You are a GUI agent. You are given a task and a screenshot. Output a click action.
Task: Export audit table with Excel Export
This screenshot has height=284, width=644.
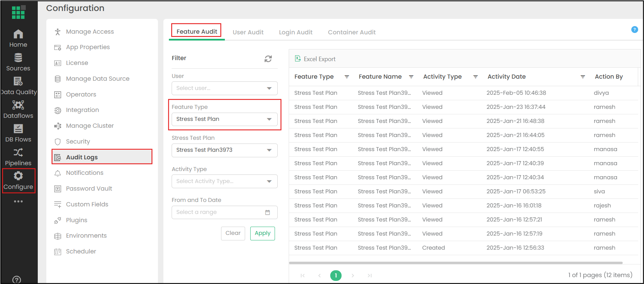(x=315, y=59)
